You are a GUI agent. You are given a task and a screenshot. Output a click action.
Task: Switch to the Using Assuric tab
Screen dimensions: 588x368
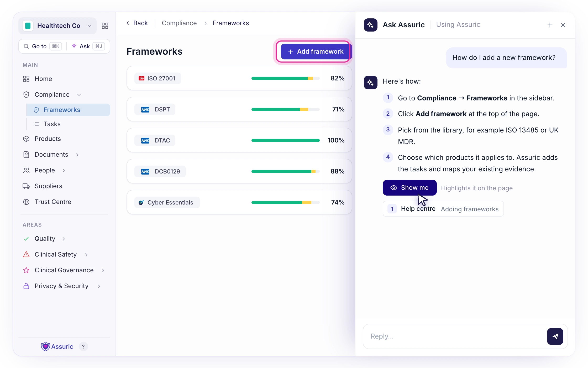pos(458,25)
